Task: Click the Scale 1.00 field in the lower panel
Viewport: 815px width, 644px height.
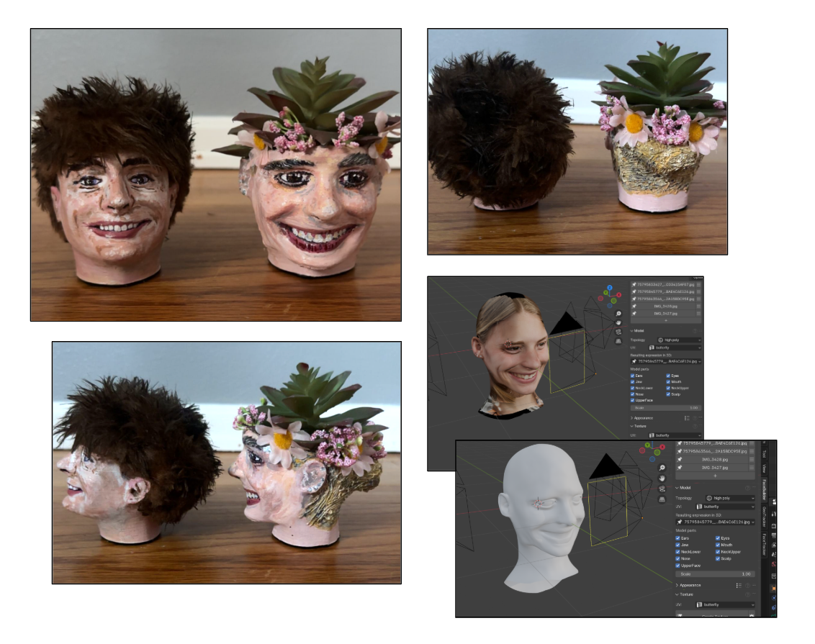Action: [715, 573]
